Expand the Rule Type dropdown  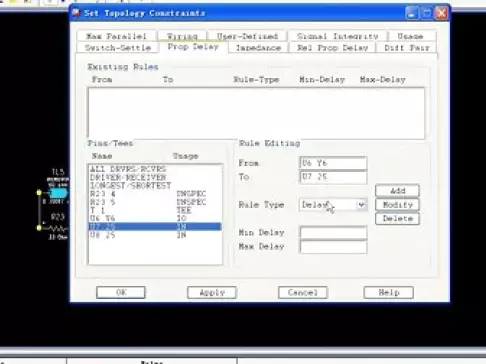(x=361, y=205)
